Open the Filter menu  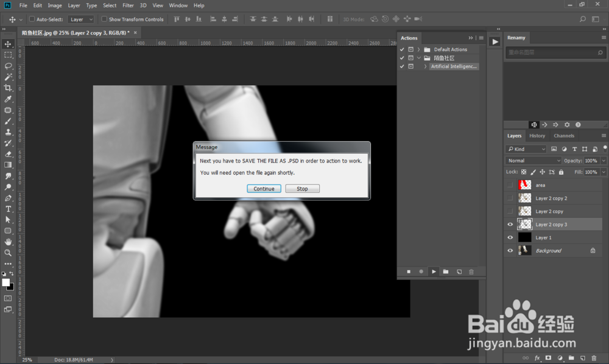pos(128,5)
